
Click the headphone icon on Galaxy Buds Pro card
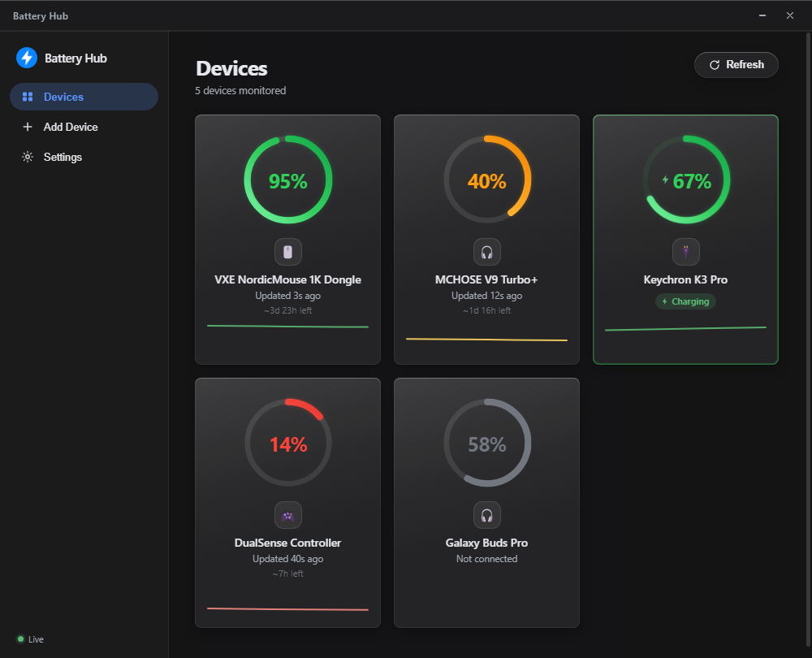pyautogui.click(x=486, y=515)
